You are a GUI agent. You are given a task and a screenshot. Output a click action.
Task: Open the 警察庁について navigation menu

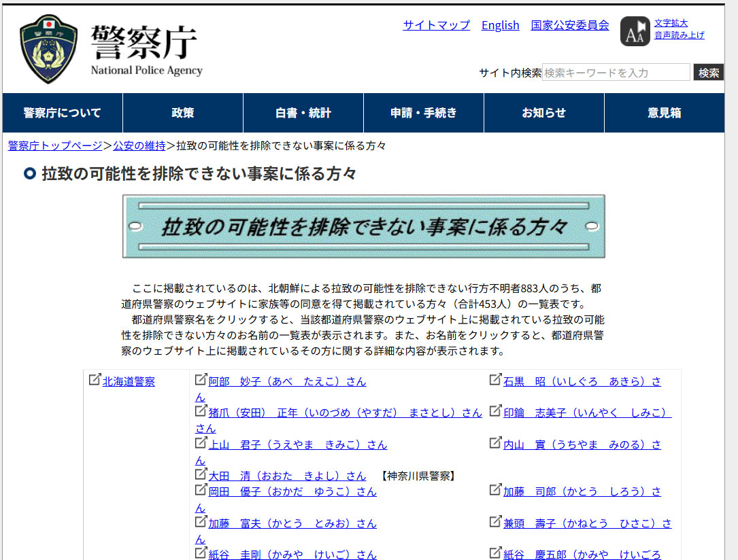point(63,113)
